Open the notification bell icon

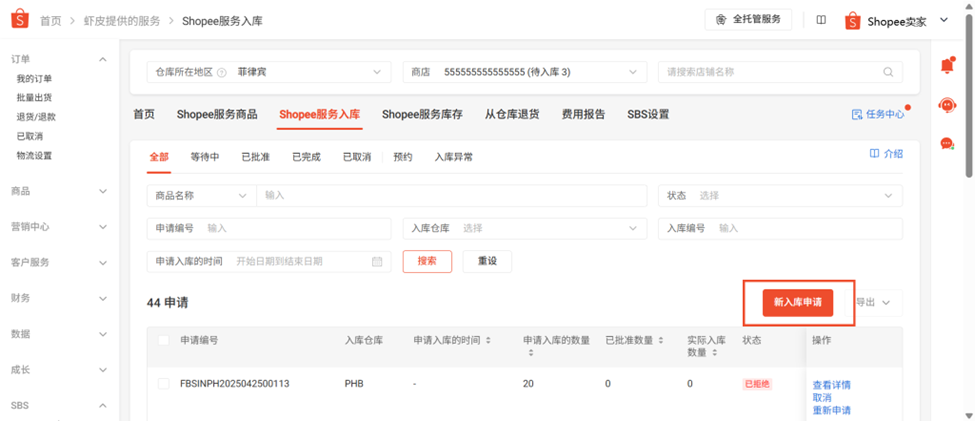[947, 65]
